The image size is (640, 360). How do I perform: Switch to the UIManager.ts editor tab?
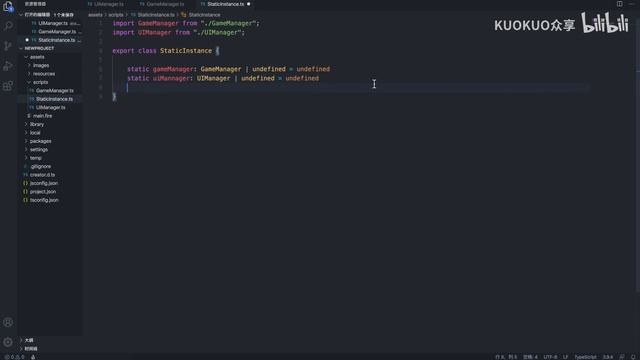click(x=106, y=4)
